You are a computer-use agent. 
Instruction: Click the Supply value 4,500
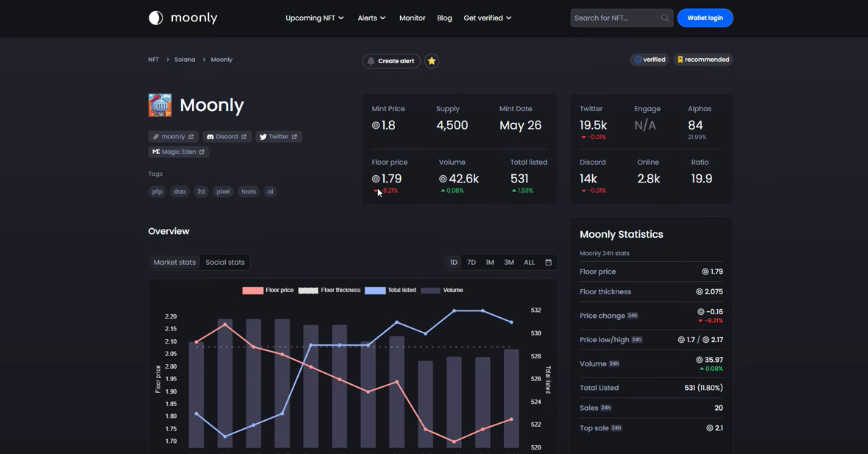tap(452, 125)
